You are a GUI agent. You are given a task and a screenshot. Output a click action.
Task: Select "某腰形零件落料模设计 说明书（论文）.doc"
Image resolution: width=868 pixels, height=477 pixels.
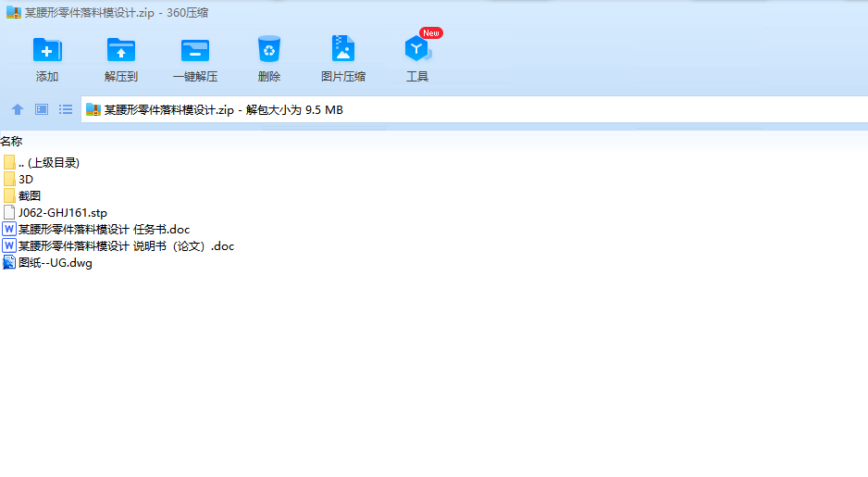coord(126,246)
